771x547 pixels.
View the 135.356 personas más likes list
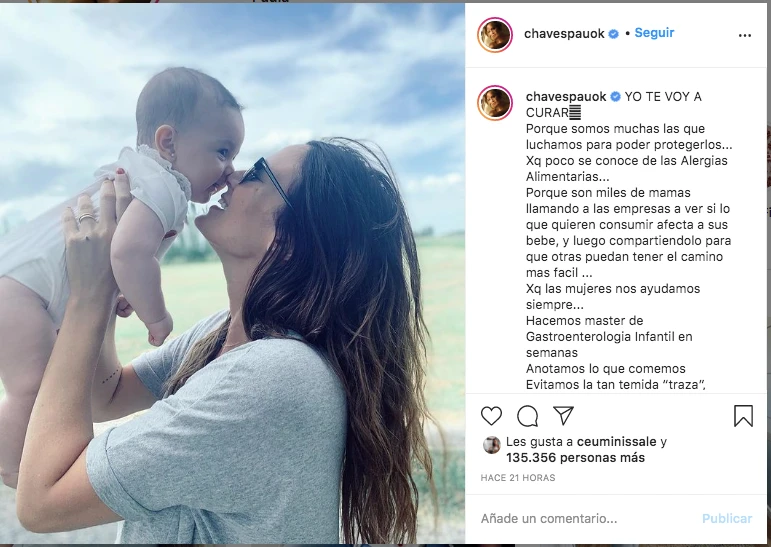click(x=575, y=458)
